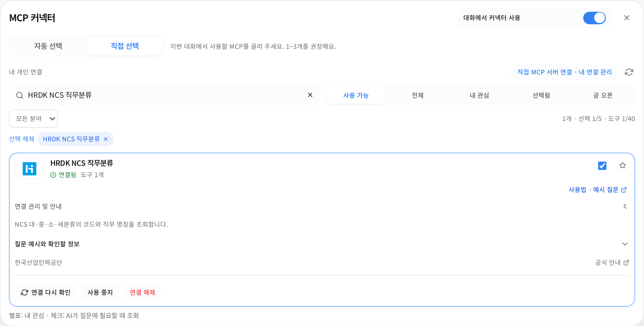This screenshot has width=644, height=326.
Task: Show 내 관심 filter tab
Action: tap(479, 95)
